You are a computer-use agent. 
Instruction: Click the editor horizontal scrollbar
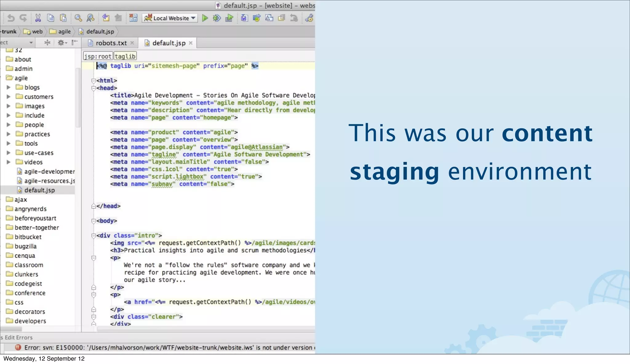205,329
